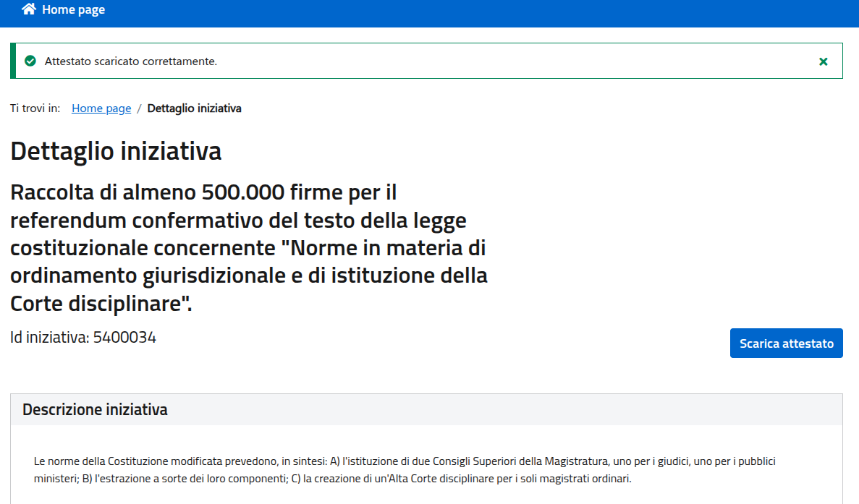The width and height of the screenshot is (859, 504).
Task: Open Home page from the blue navigation bar
Action: pos(73,10)
